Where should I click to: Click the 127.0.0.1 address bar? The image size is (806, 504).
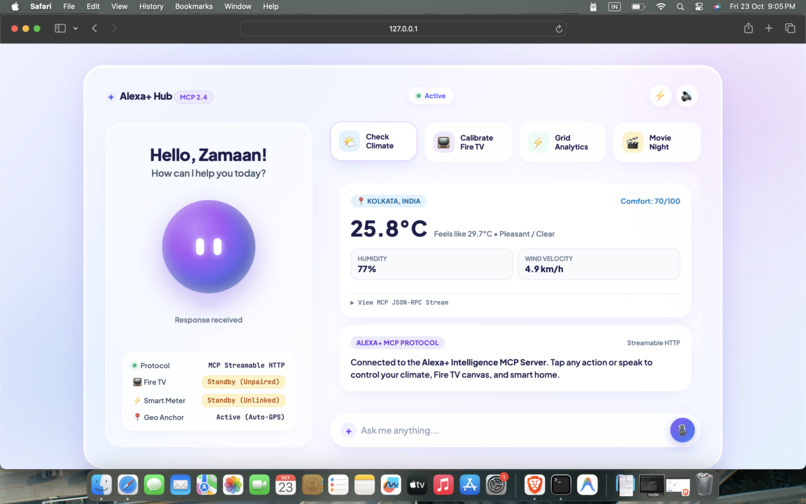[x=403, y=29]
